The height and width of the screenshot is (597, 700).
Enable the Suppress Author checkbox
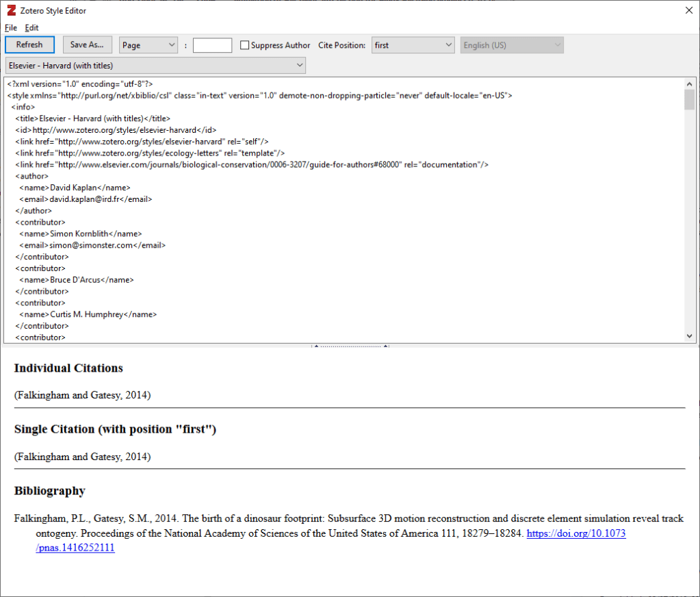coord(245,45)
